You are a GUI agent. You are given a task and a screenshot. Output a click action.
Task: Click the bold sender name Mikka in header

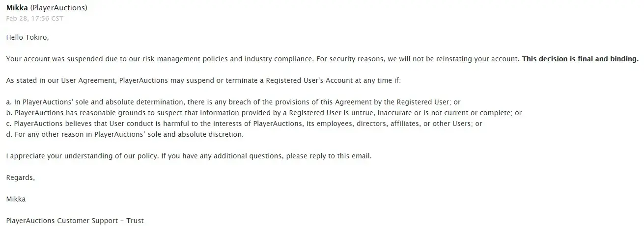tap(16, 8)
